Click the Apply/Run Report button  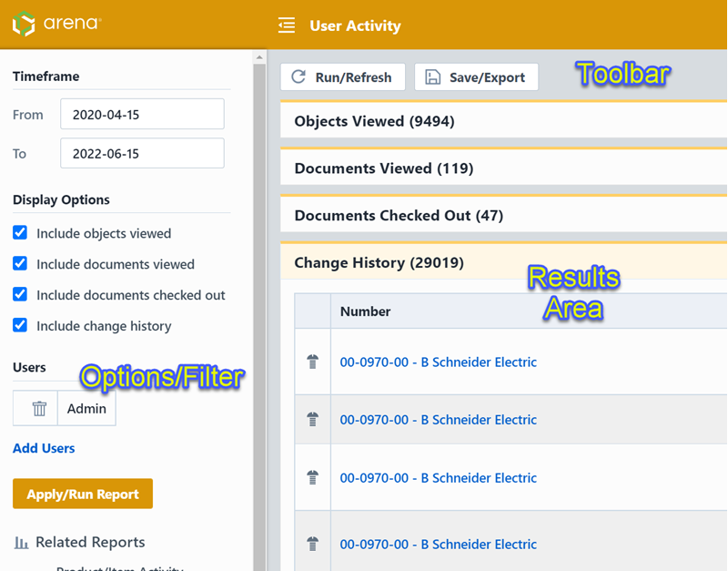pos(83,494)
